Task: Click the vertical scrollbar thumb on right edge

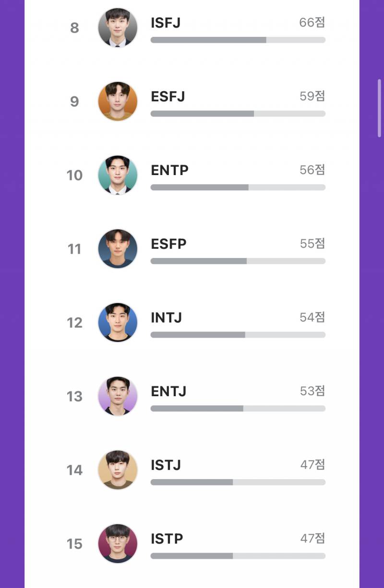Action: click(x=380, y=108)
